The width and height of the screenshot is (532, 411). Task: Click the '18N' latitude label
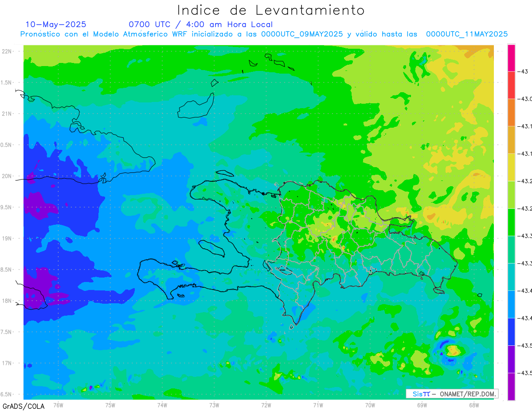pyautogui.click(x=7, y=301)
